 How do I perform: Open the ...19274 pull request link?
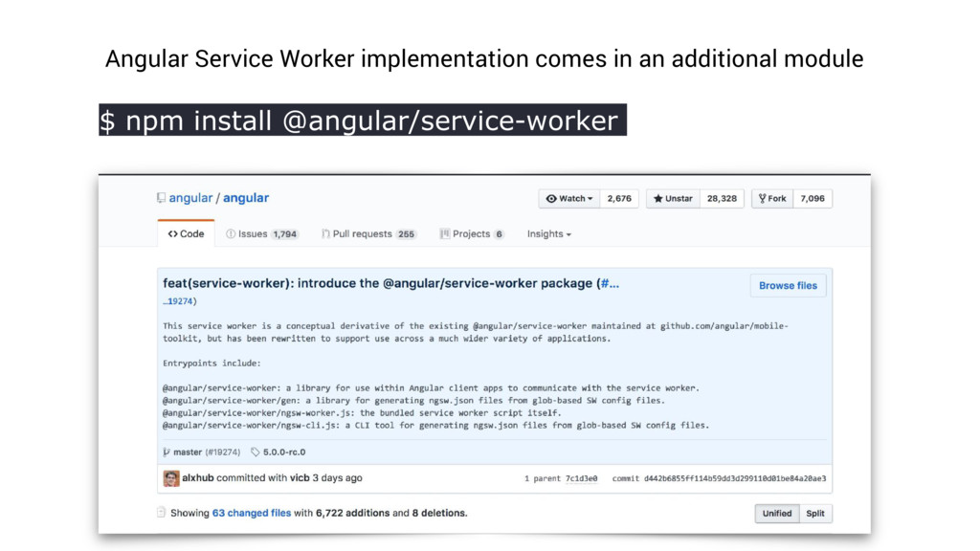click(x=178, y=301)
